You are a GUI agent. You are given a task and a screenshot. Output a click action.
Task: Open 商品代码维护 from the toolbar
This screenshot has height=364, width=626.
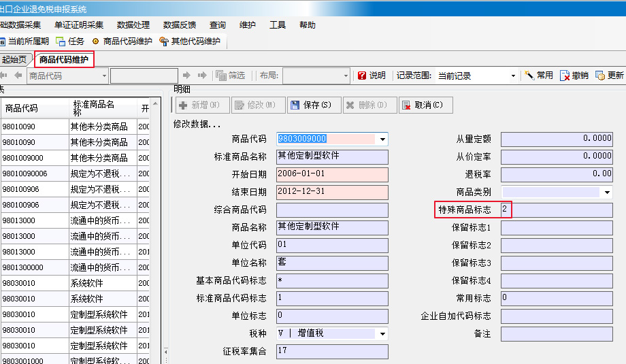coord(122,41)
